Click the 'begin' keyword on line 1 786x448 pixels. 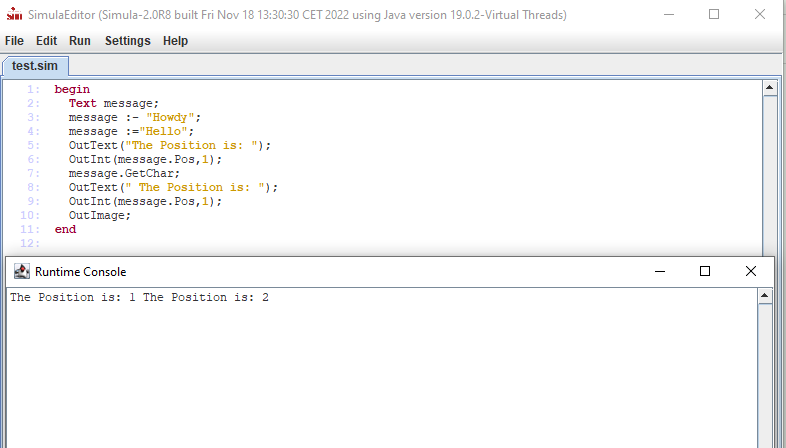pyautogui.click(x=72, y=89)
